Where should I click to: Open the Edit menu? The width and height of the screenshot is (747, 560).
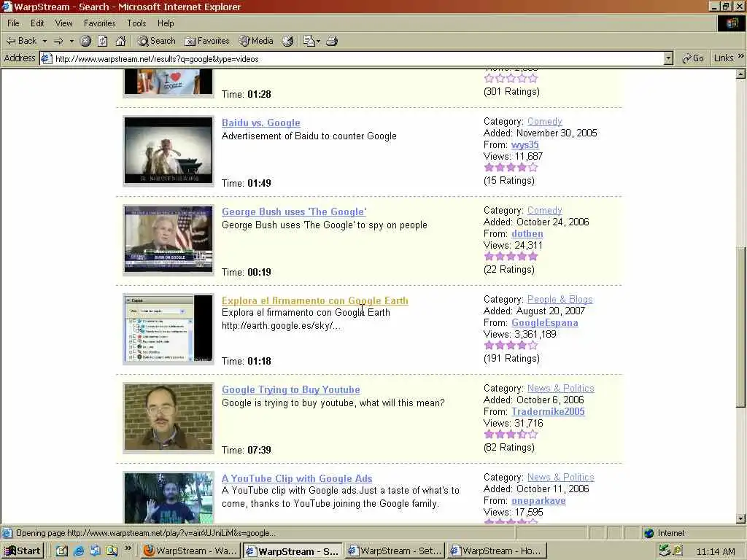[37, 23]
